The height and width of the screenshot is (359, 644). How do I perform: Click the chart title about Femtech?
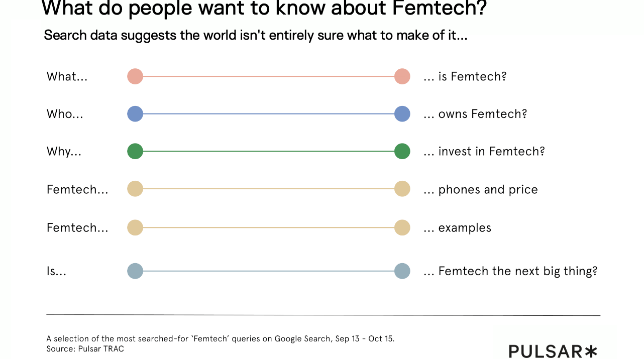coord(264,9)
